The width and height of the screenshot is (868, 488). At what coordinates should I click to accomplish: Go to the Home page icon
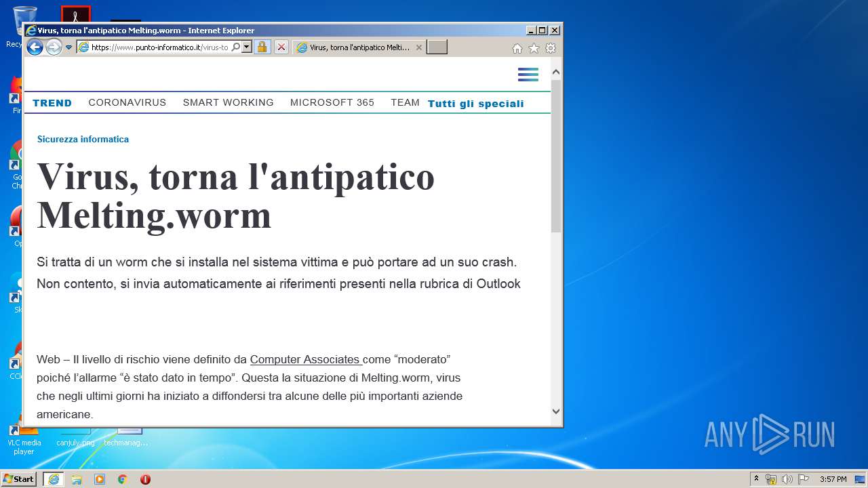pyautogui.click(x=517, y=48)
